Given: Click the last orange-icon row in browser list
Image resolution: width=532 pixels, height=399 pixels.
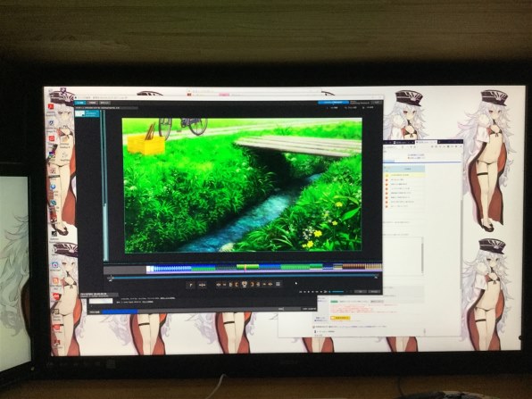Looking at the screenshot, I should [404, 206].
